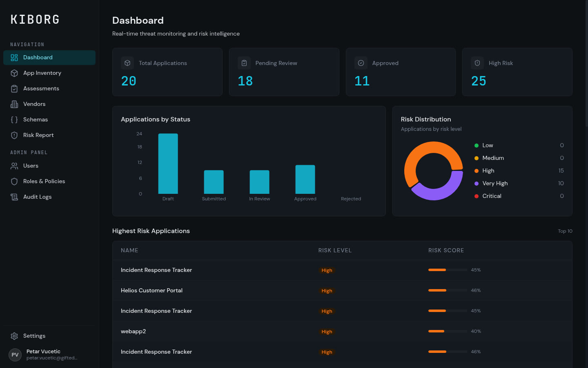Click the App Inventory cube icon
Viewport: 588px width, 368px height.
pos(14,73)
